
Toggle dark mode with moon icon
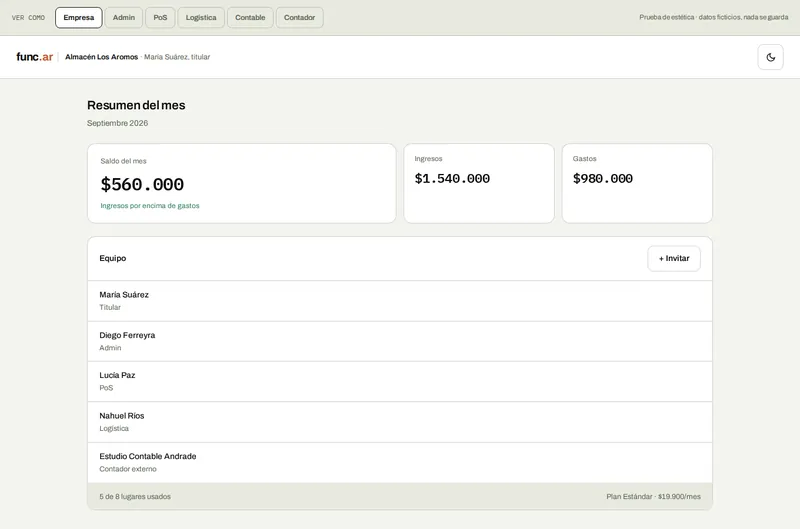click(x=770, y=57)
